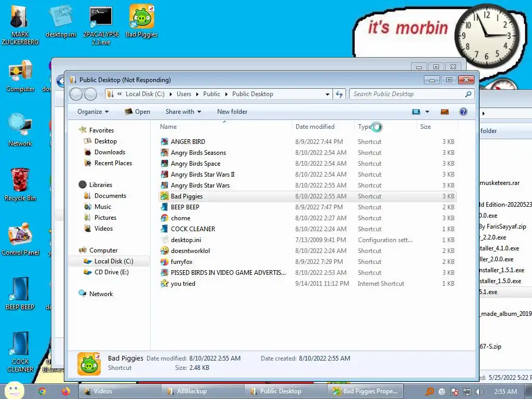The width and height of the screenshot is (532, 399).
Task: Click the search magnifier icon in search box
Action: pyautogui.click(x=468, y=94)
